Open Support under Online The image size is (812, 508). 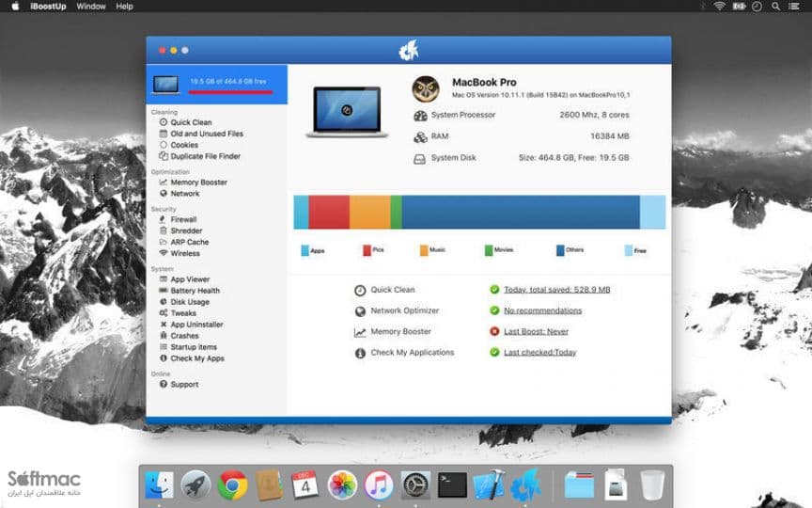coord(184,385)
